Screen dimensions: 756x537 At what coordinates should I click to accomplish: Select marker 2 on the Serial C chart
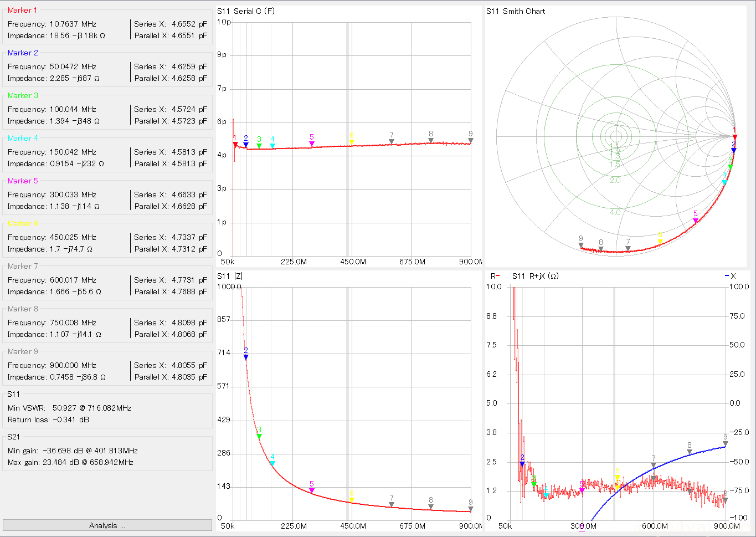246,145
